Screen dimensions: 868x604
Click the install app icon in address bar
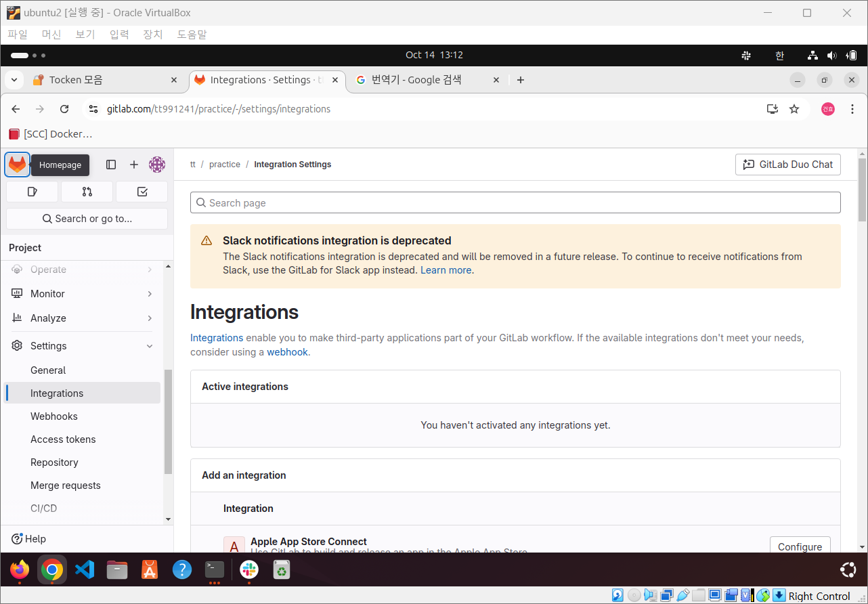click(772, 109)
